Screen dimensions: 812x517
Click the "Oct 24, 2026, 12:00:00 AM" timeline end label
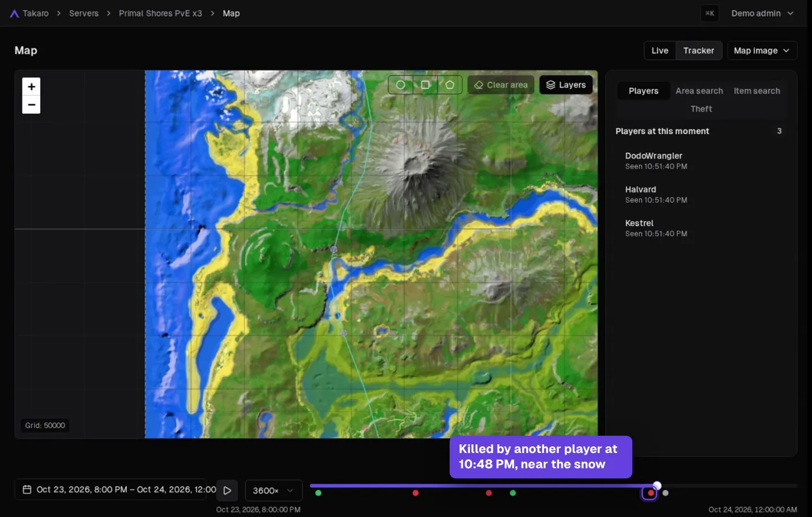753,510
